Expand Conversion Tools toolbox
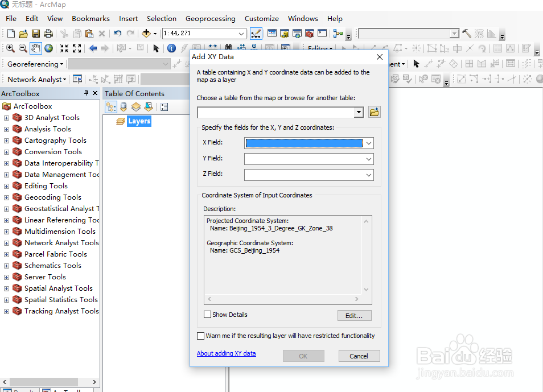This screenshot has height=392, width=543. click(x=6, y=152)
